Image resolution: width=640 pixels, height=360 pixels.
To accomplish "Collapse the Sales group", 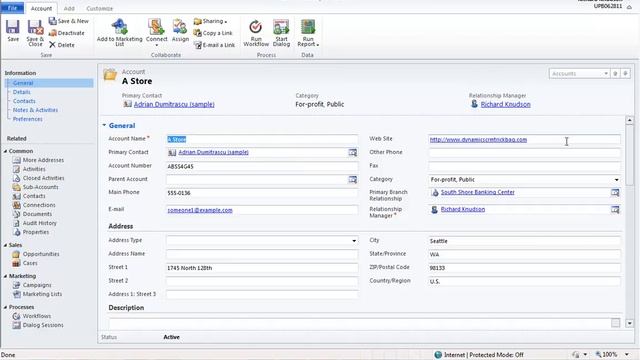I will [6, 245].
